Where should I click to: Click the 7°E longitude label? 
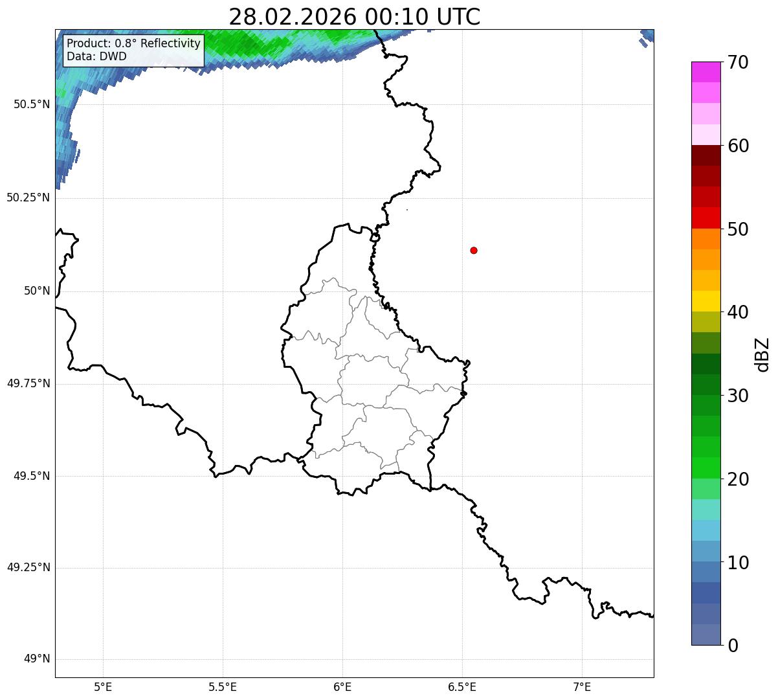583,687
